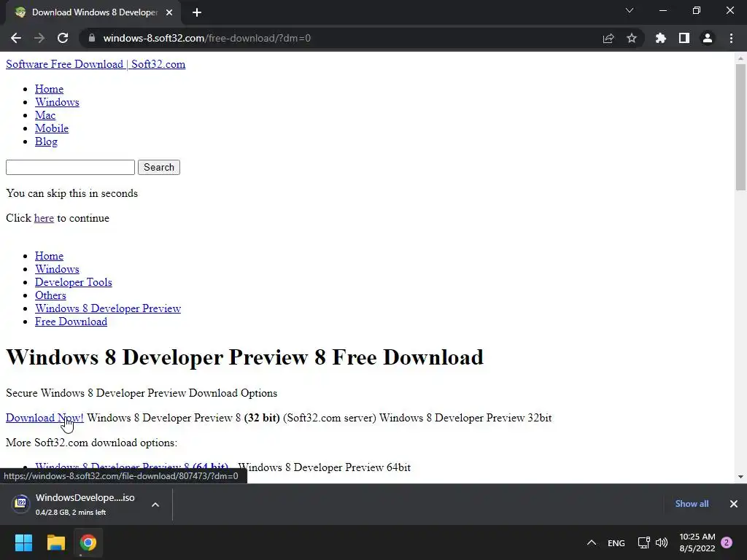Open the tab search chevron
The image size is (747, 560).
(630, 10)
